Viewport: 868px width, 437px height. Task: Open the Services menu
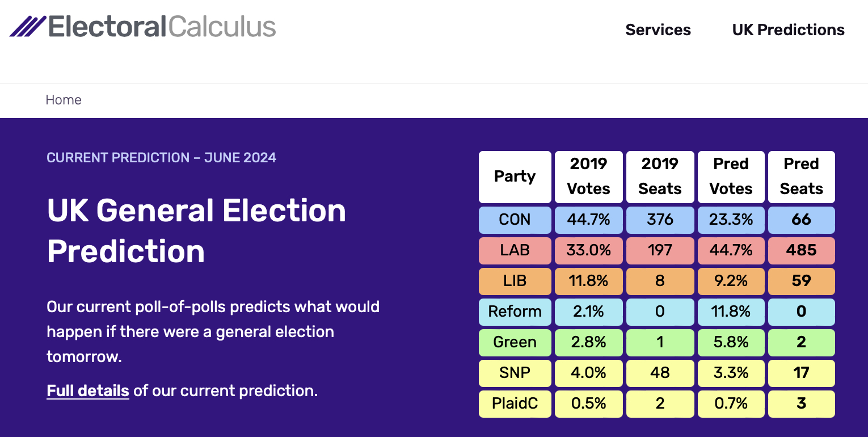coord(658,30)
